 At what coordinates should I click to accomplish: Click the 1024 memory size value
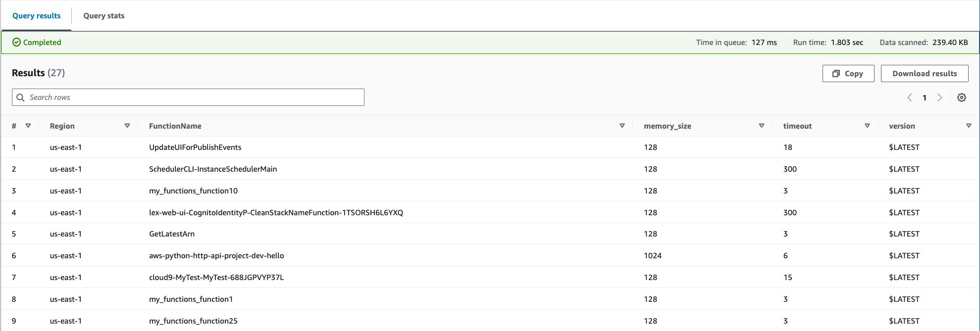coord(652,256)
